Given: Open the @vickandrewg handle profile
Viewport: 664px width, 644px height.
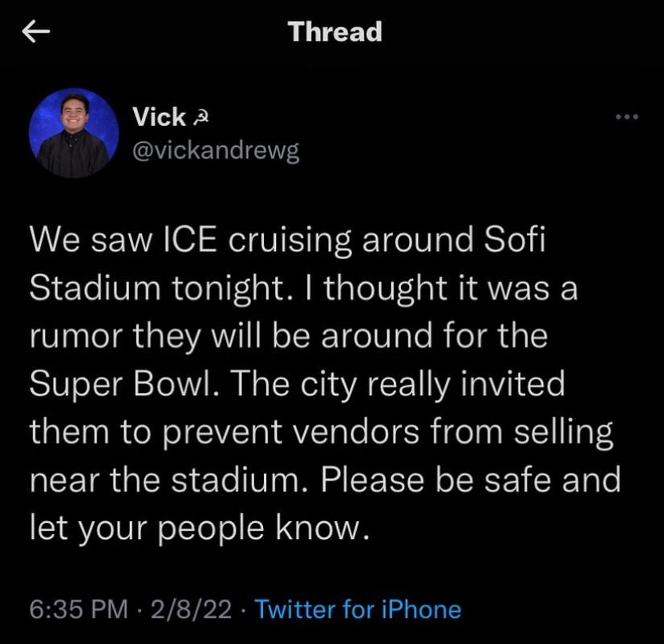Looking at the screenshot, I should 215,152.
